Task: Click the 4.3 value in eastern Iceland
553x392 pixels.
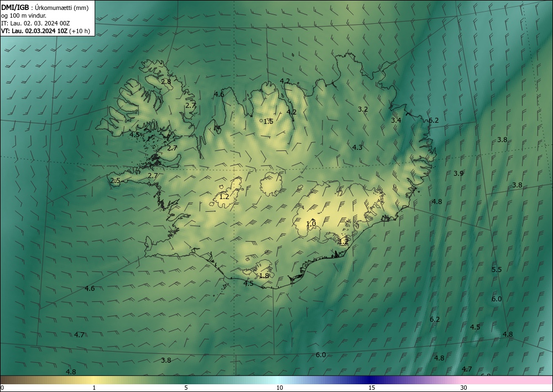Action: pos(357,148)
